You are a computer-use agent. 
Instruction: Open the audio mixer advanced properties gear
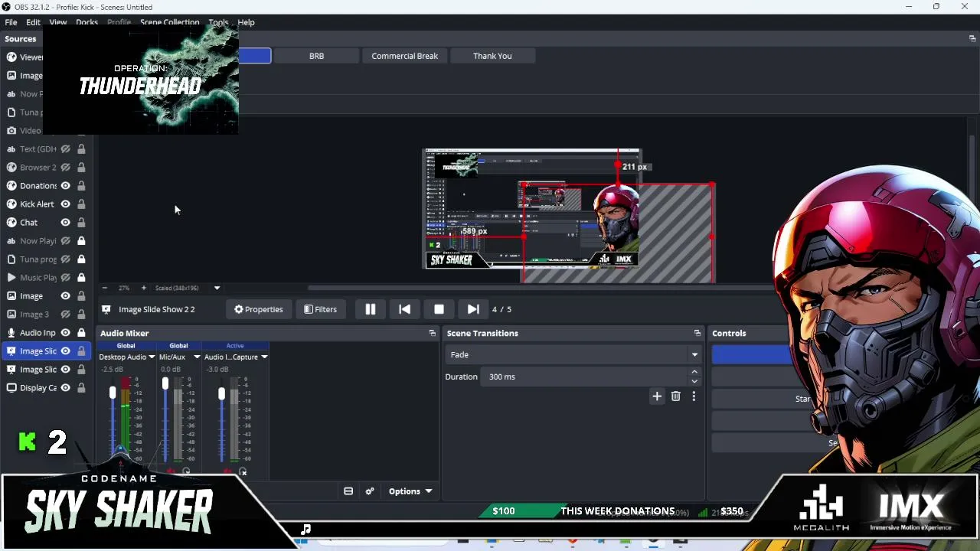pos(370,491)
